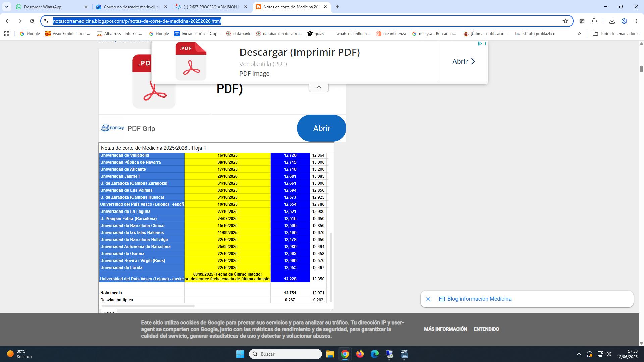This screenshot has height=362, width=644.
Task: Click the page's vertical scrollbar thumb
Action: pyautogui.click(x=641, y=69)
